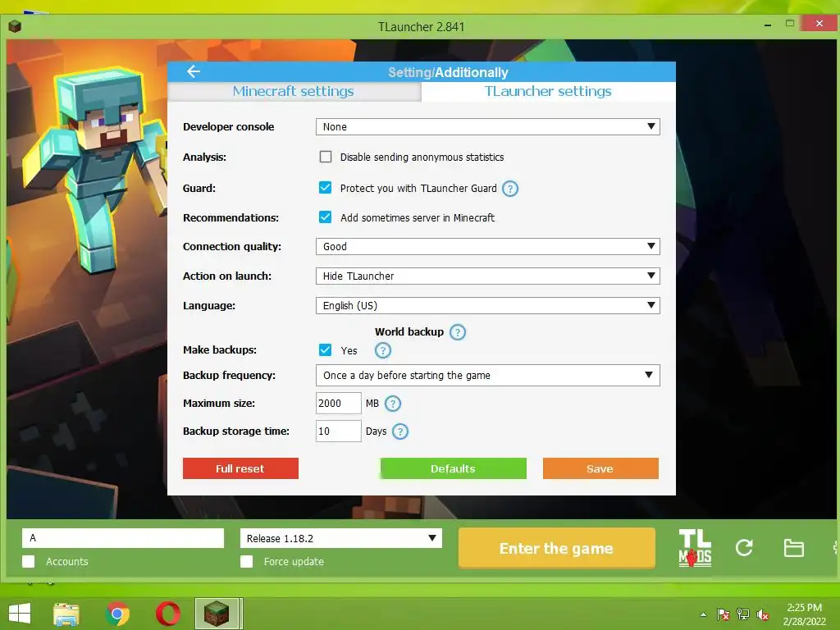
Task: Launch Google Chrome from the taskbar
Action: [117, 614]
